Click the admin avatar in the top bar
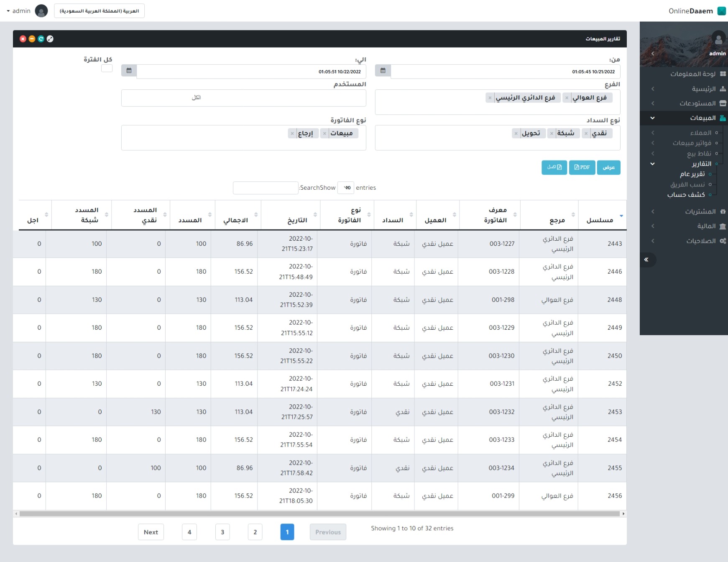The width and height of the screenshot is (728, 562). (41, 11)
